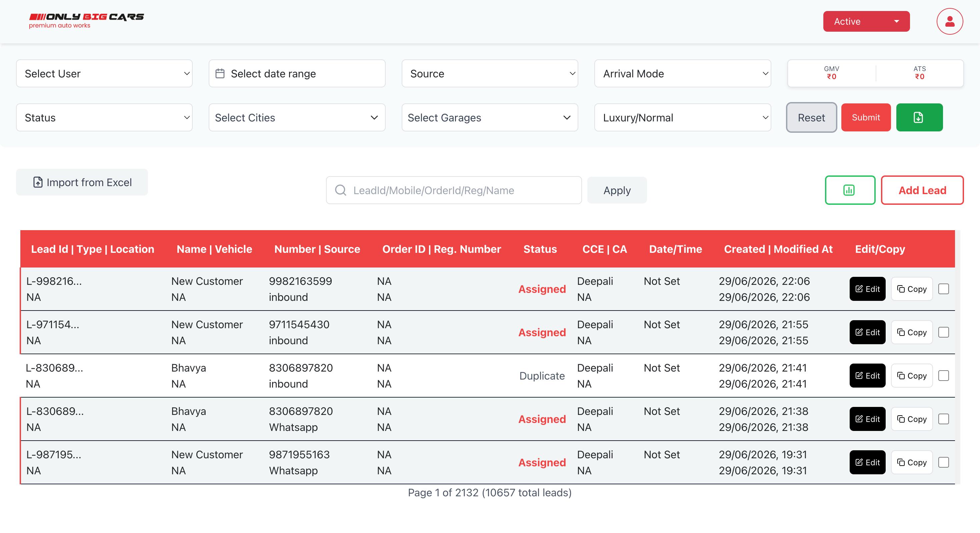Open the Select Cities dropdown
This screenshot has height=533, width=980.
[x=297, y=118]
